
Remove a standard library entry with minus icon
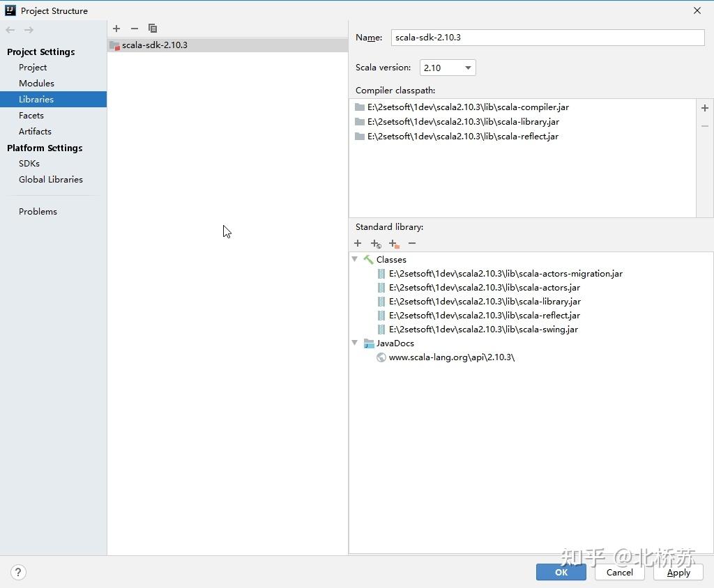[x=411, y=243]
